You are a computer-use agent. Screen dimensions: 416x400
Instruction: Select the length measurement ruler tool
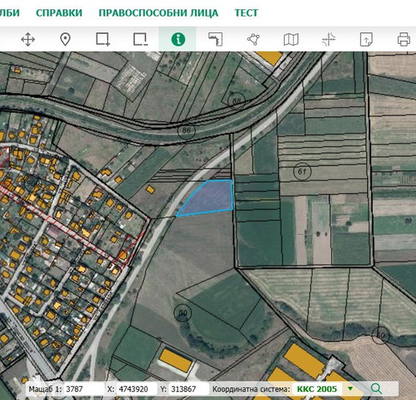click(x=216, y=39)
